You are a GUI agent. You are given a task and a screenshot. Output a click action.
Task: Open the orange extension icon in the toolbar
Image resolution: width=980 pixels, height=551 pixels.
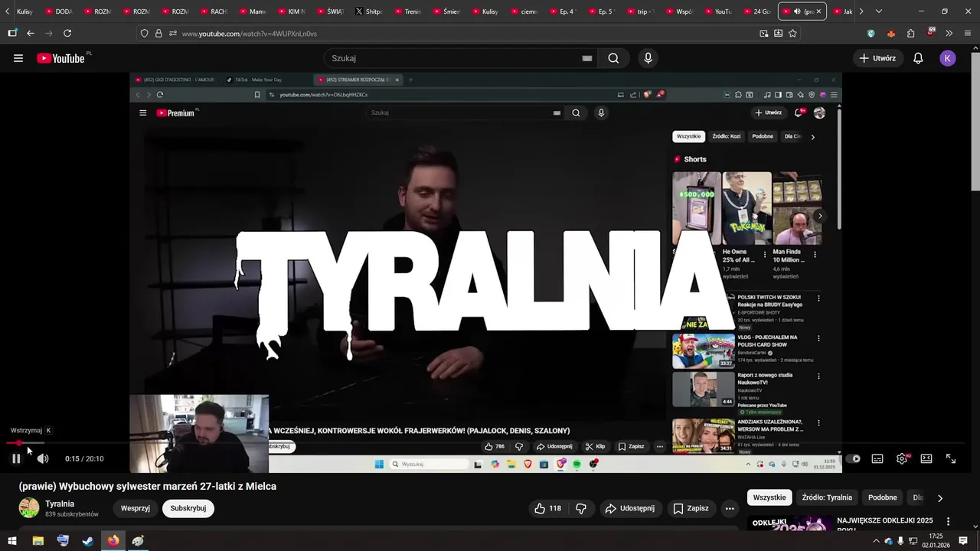890,34
